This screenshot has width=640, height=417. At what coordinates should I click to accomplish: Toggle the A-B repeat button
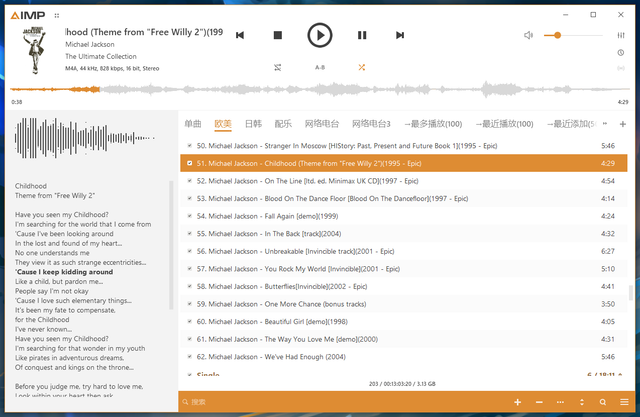320,67
